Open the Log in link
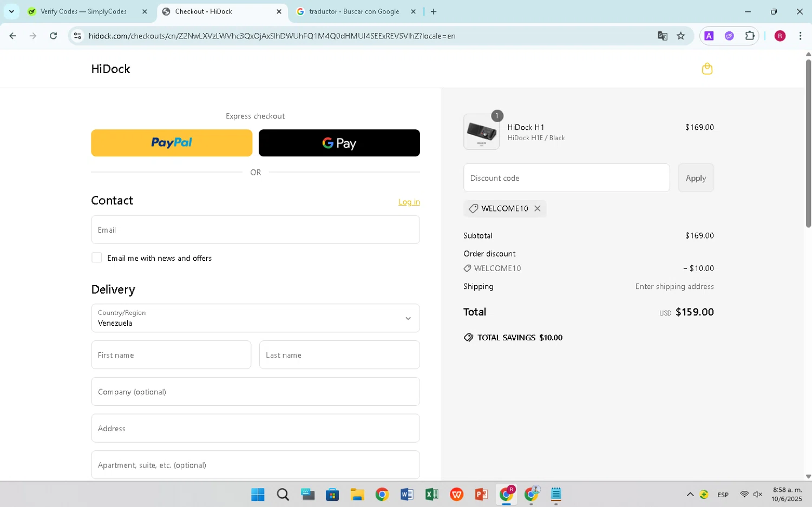Screen dimensions: 812x507 (x=409, y=202)
